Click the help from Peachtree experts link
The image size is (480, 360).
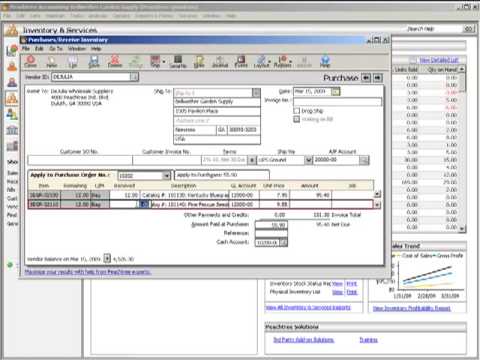click(88, 272)
